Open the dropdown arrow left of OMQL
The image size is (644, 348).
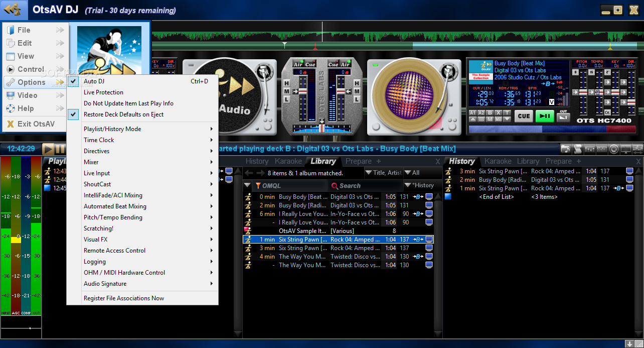[248, 186]
